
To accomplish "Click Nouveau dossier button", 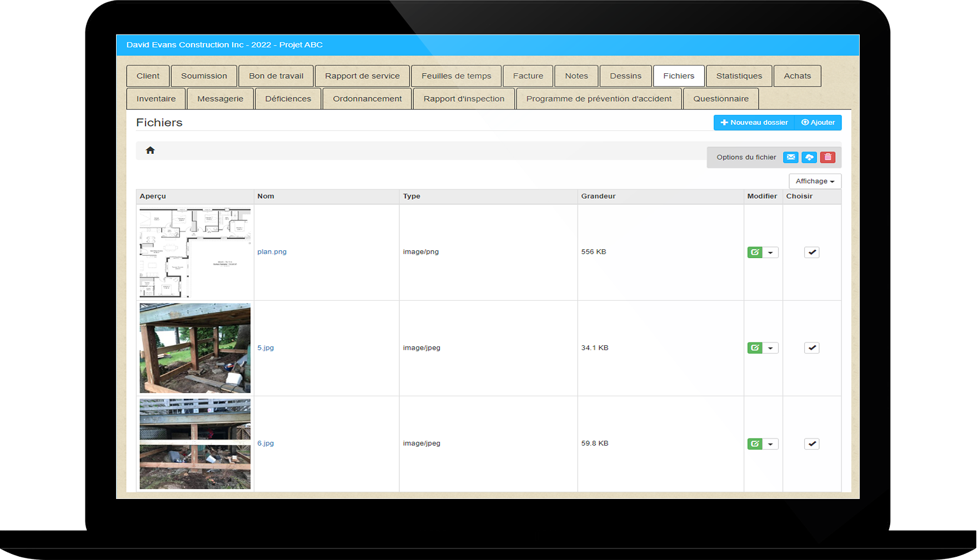I will tap(754, 123).
